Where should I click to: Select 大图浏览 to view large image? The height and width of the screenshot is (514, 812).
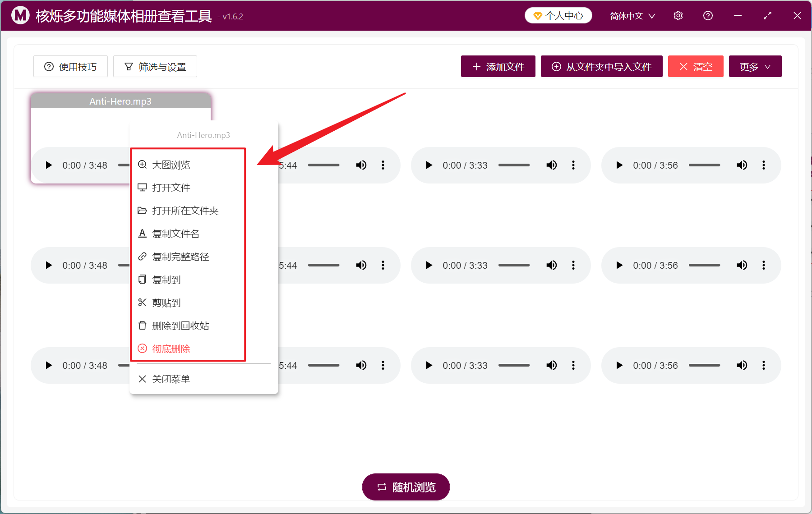tap(171, 165)
